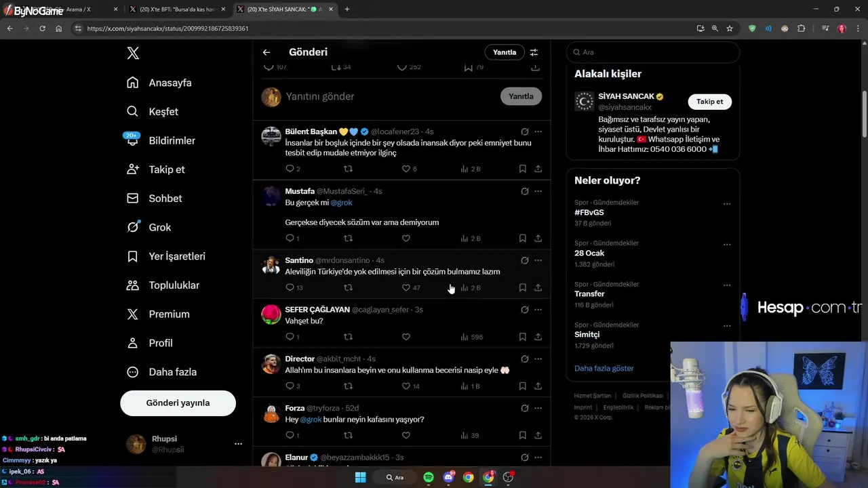
Task: Open more options on Director's reply
Action: tap(538, 359)
